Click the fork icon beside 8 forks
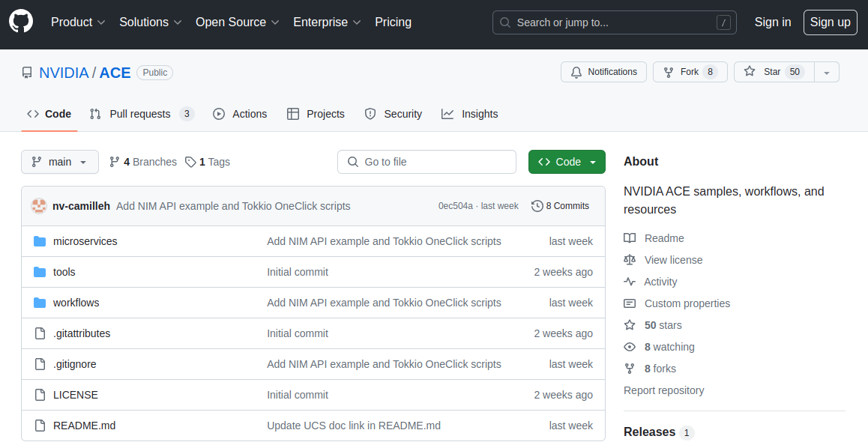Image resolution: width=868 pixels, height=448 pixels. tap(630, 369)
